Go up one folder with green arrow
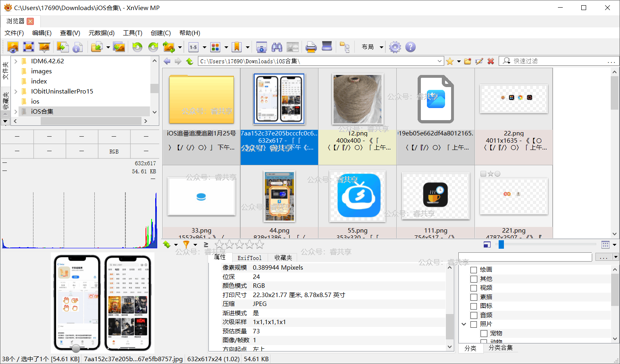 [x=189, y=61]
